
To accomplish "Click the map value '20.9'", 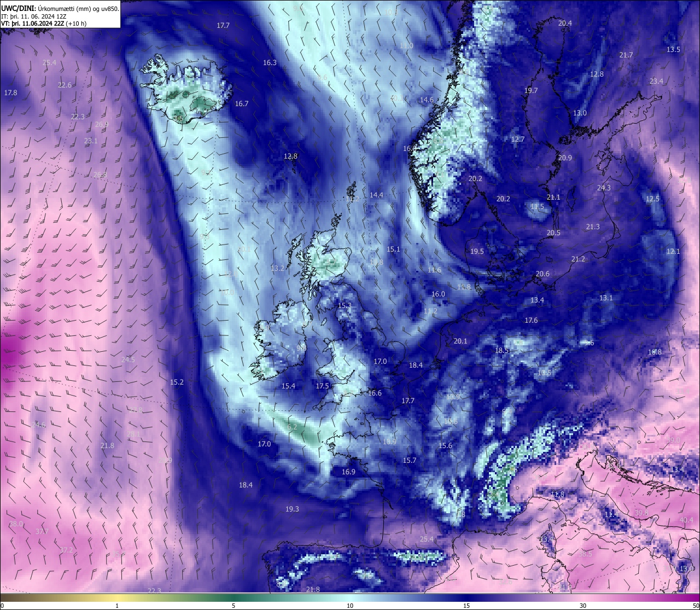I will (x=565, y=158).
